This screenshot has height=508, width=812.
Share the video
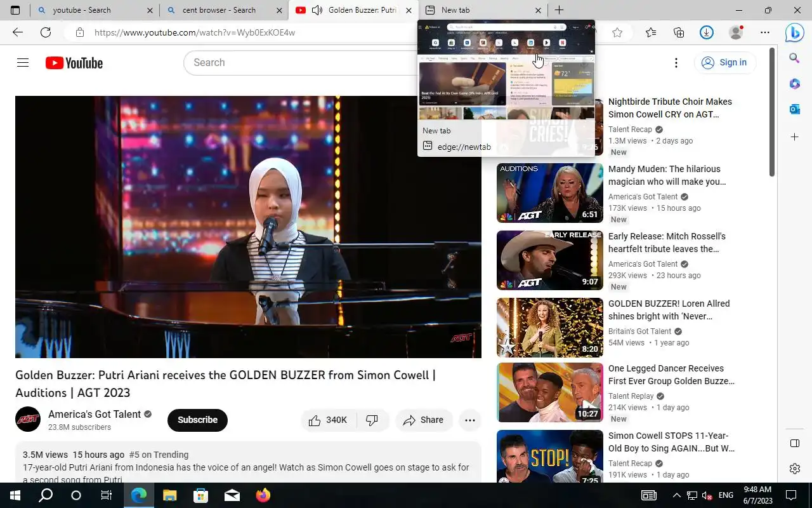[423, 420]
